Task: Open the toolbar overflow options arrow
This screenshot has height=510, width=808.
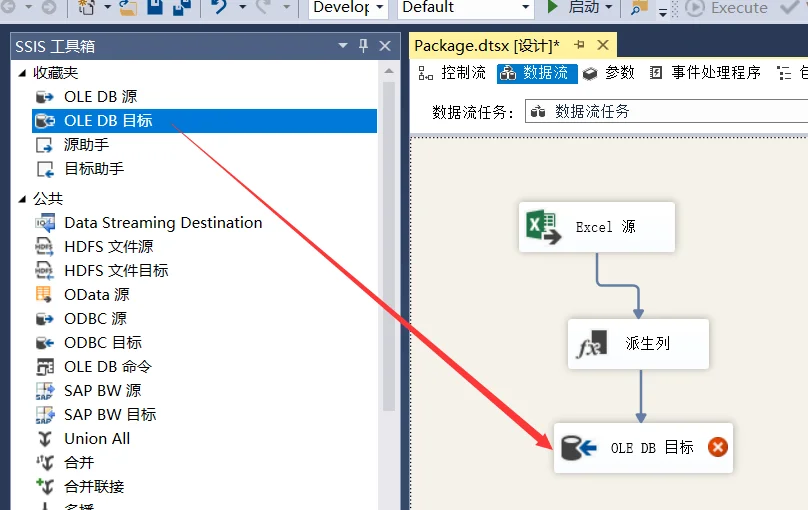Action: coord(663,12)
